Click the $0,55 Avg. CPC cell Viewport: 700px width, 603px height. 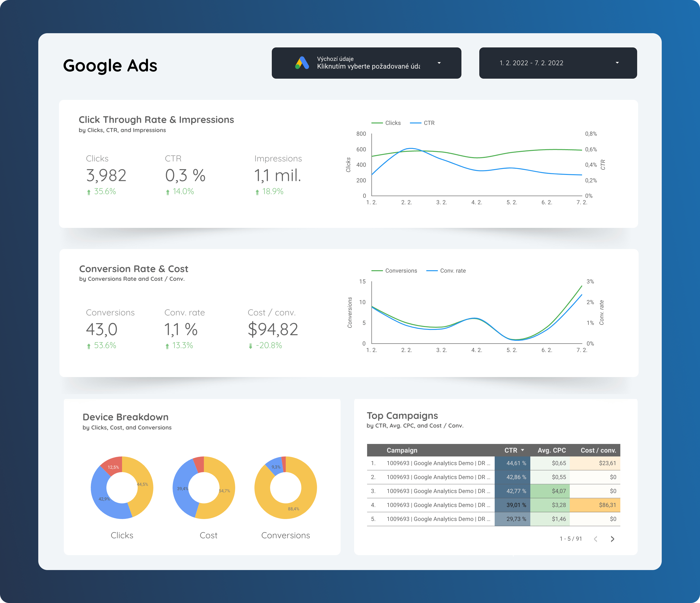point(550,477)
